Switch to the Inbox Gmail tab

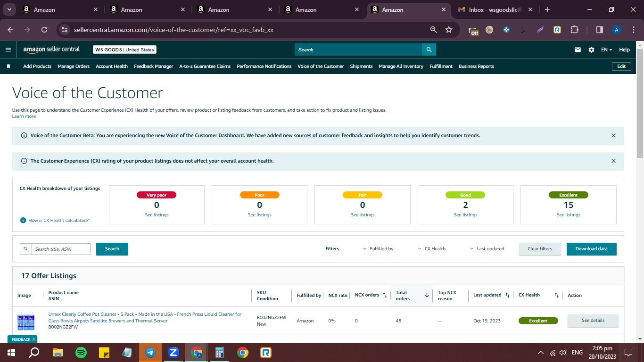pos(495,9)
